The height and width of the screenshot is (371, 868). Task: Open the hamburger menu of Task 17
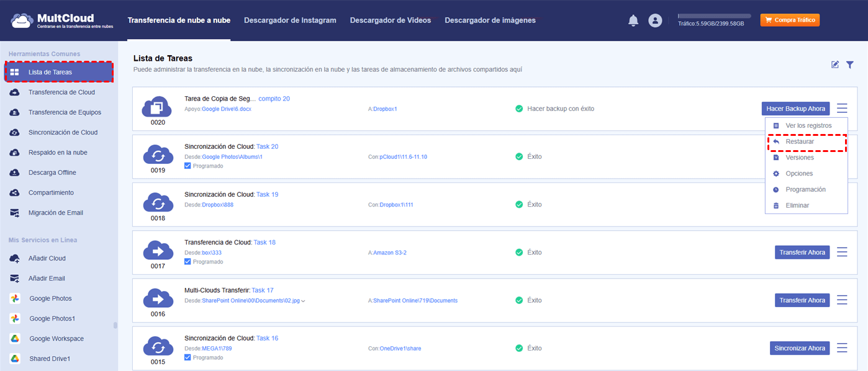(x=842, y=300)
